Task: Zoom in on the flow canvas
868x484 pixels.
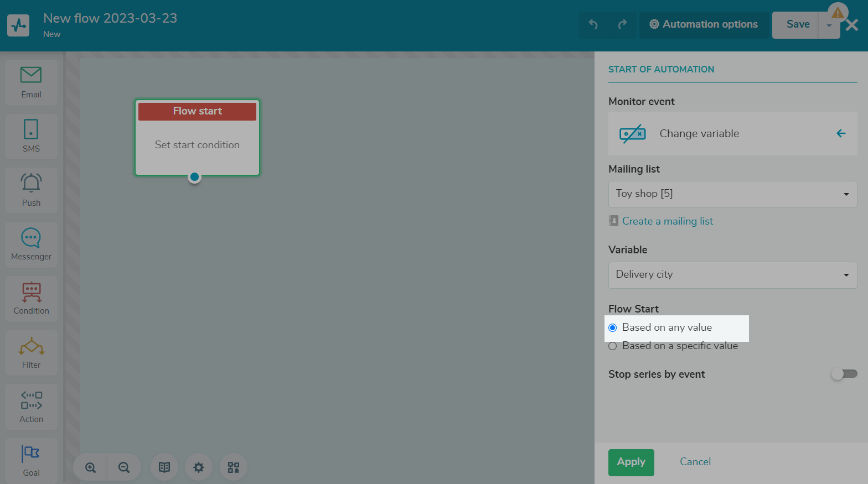Action: pos(90,467)
